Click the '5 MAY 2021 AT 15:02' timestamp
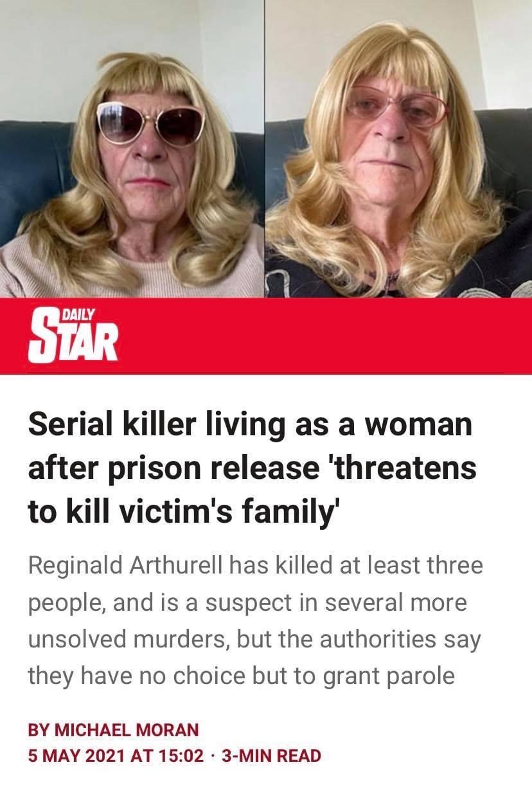Screen dimensions: 532x796 pos(116,755)
